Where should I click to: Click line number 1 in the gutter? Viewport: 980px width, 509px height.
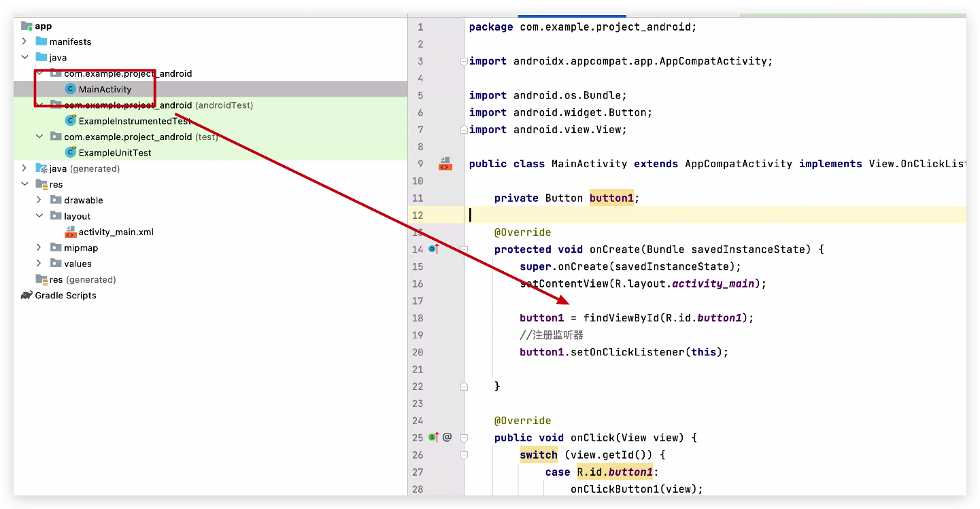420,27
